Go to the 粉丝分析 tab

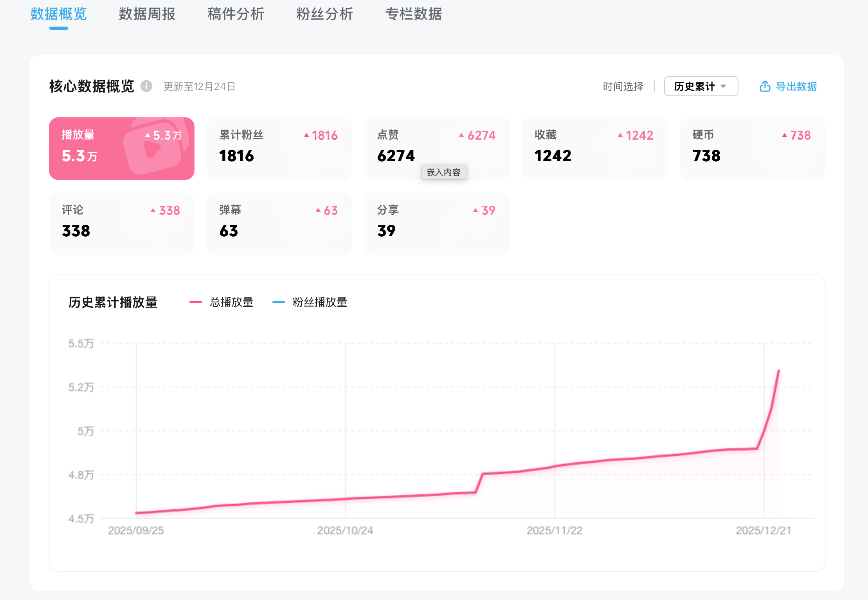point(324,14)
